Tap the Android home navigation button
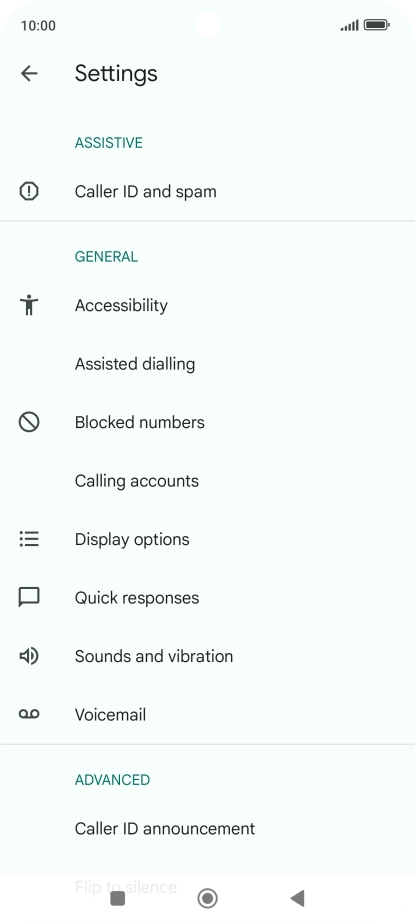415x924 pixels. coord(208,898)
